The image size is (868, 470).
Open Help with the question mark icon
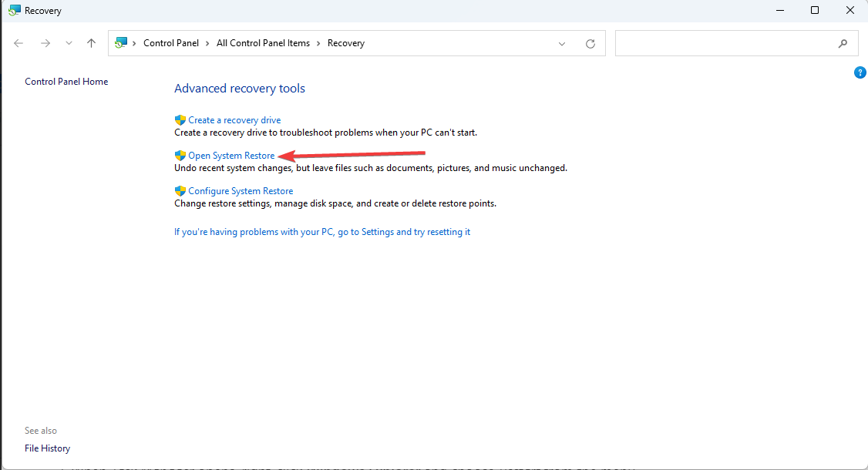(x=860, y=72)
